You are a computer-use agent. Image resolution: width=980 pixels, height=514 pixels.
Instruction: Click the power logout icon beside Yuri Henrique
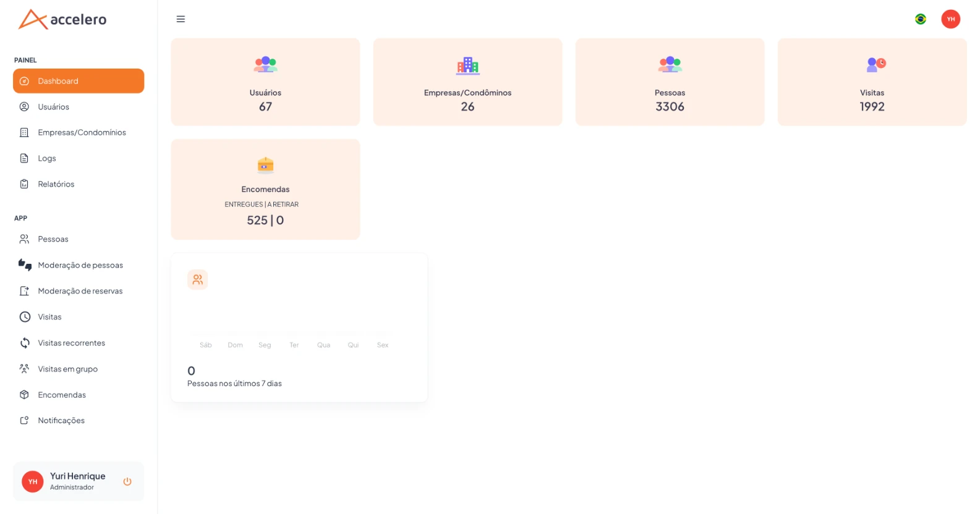(x=127, y=481)
